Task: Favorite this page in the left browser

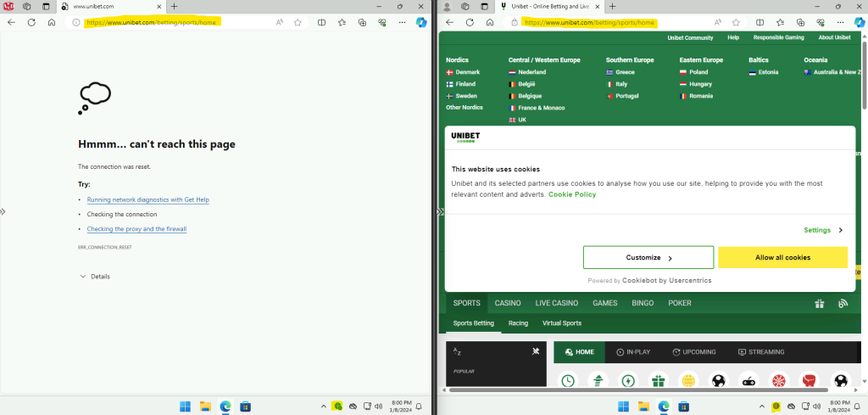Action: coord(298,23)
